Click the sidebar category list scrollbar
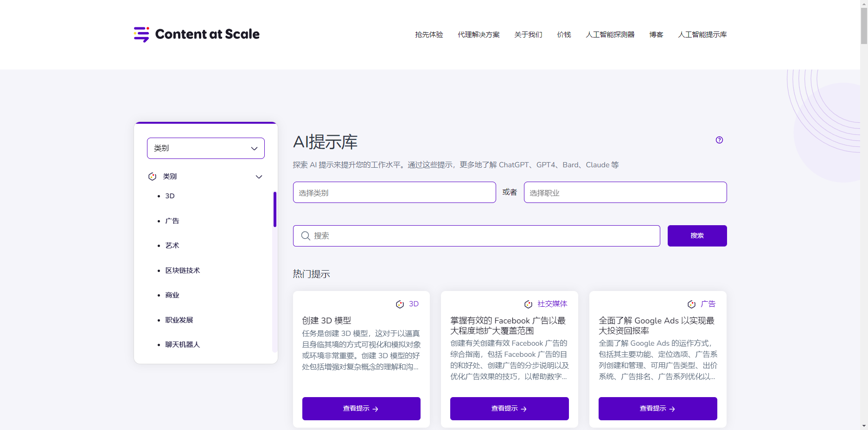The height and width of the screenshot is (430, 868). [275, 209]
